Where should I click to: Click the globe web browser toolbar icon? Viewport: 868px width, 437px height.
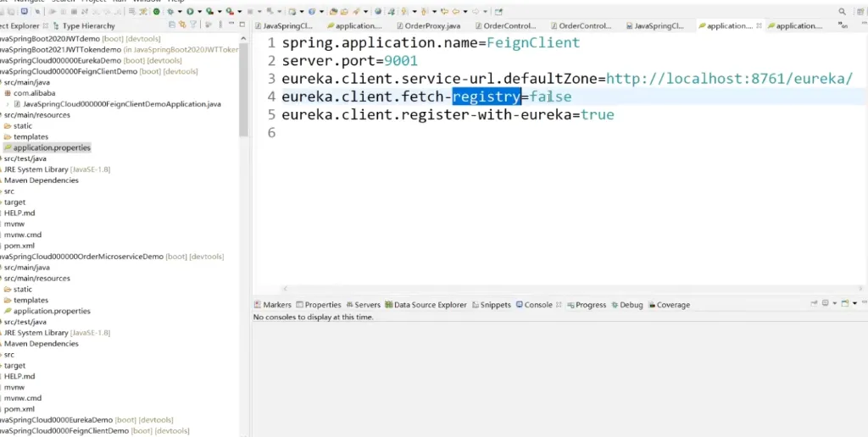(377, 11)
